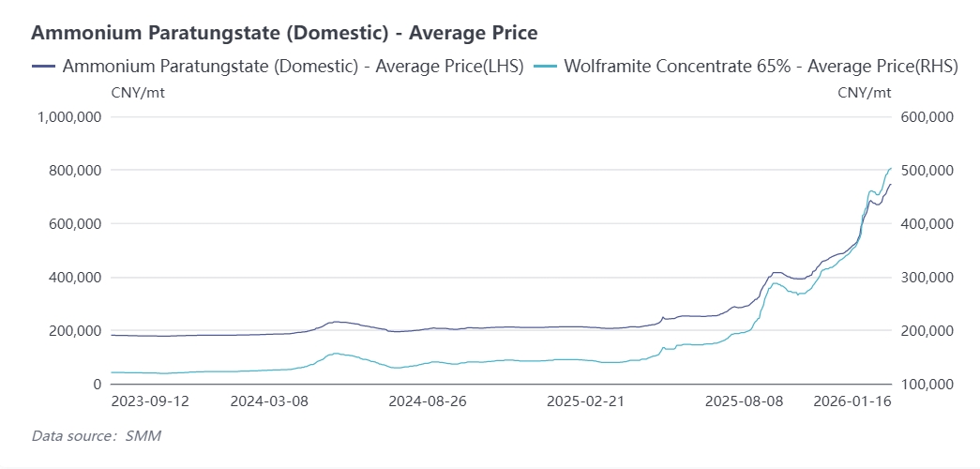The height and width of the screenshot is (469, 980).
Task: Click the teal Wolframite Concentrate legend line marker
Action: point(546,67)
